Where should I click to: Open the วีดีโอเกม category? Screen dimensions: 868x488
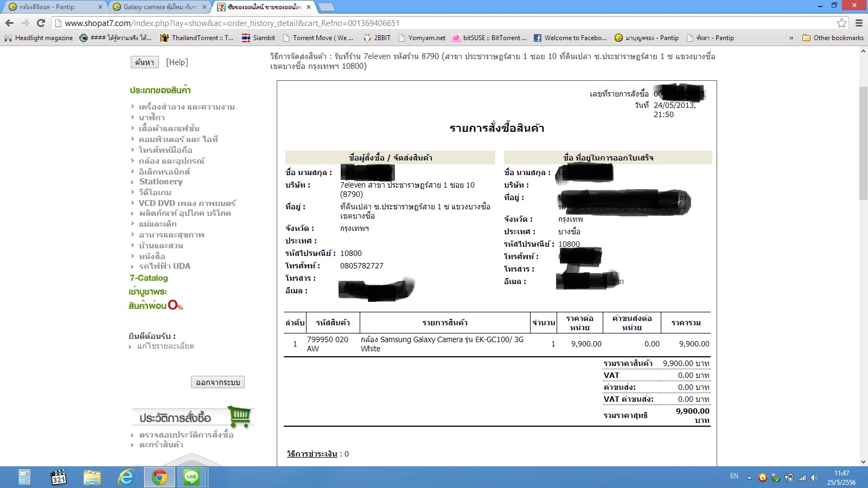tap(155, 192)
